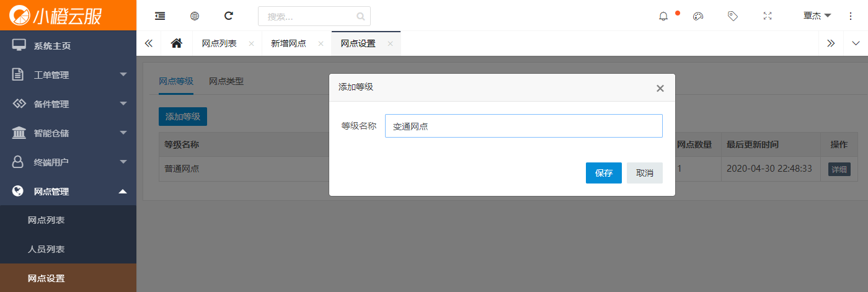Open the globe website icon

click(195, 16)
